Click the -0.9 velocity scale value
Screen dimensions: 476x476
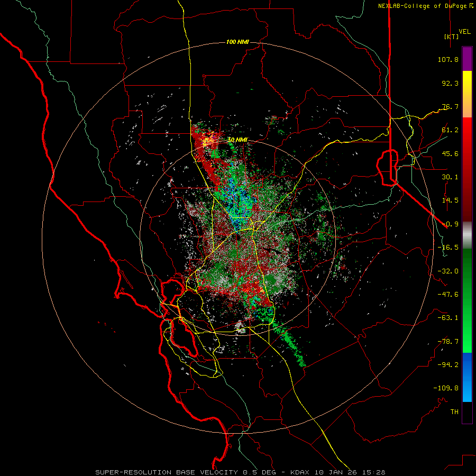point(450,224)
